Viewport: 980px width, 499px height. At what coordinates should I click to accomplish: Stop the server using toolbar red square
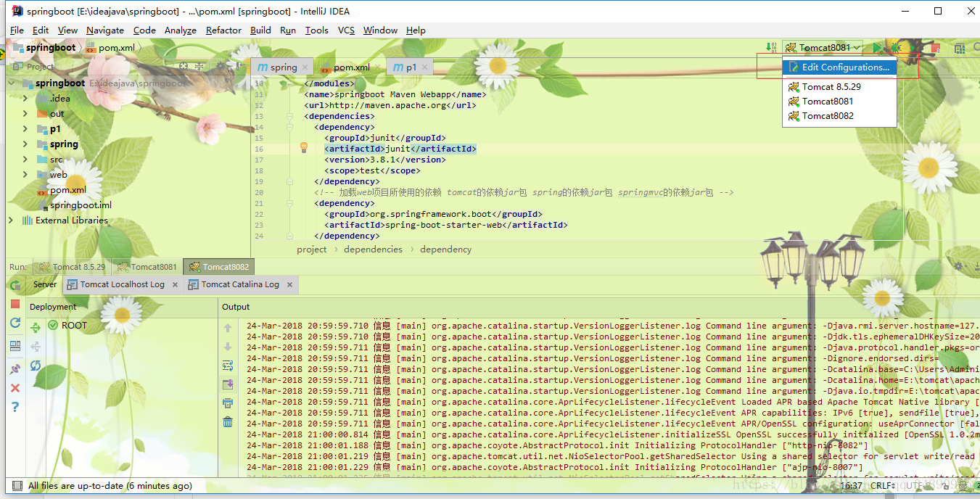tap(936, 48)
